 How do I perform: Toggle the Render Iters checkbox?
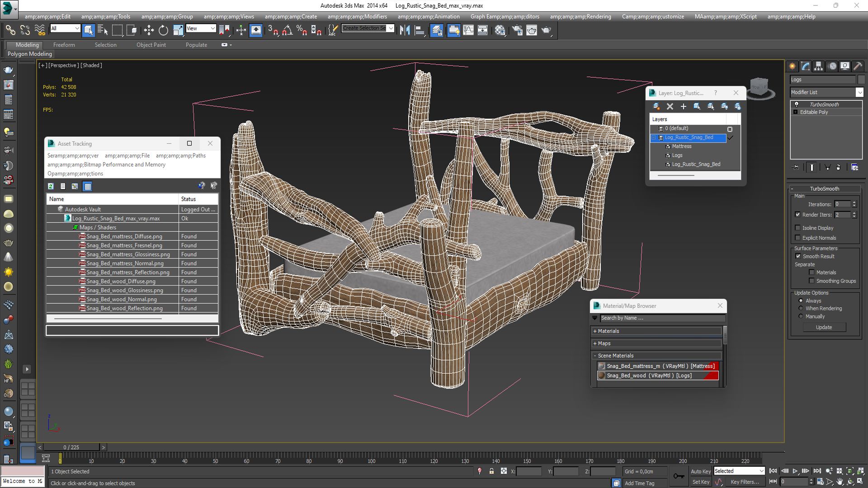coord(797,215)
